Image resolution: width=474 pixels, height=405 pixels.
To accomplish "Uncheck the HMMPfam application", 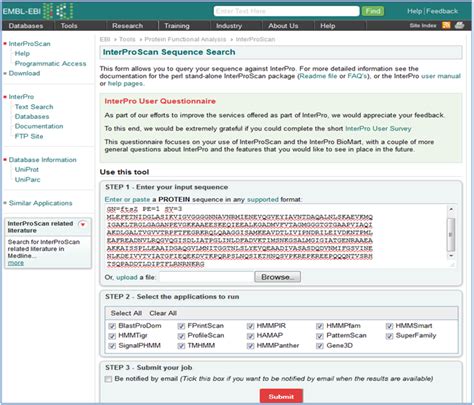I will pyautogui.click(x=320, y=326).
